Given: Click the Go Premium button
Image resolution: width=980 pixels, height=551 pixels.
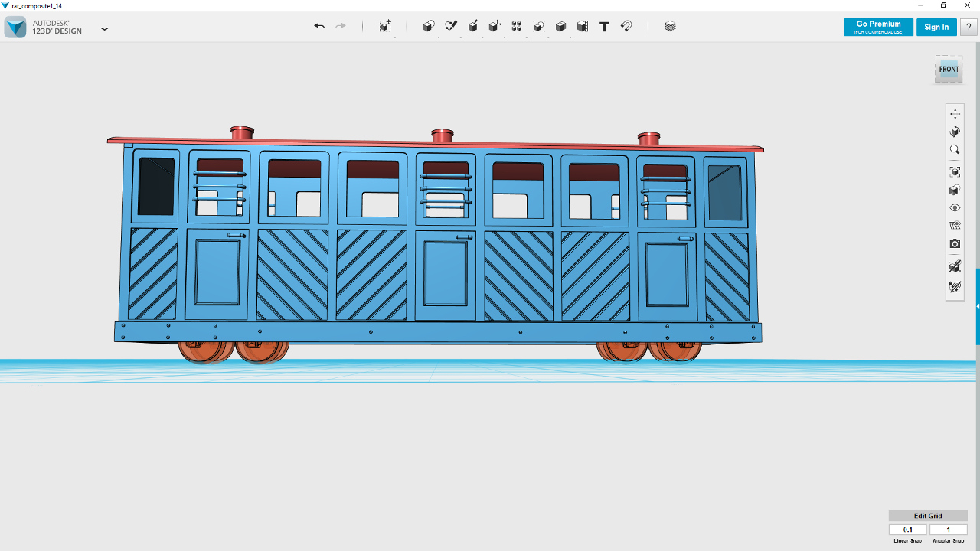Looking at the screenshot, I should pos(878,27).
